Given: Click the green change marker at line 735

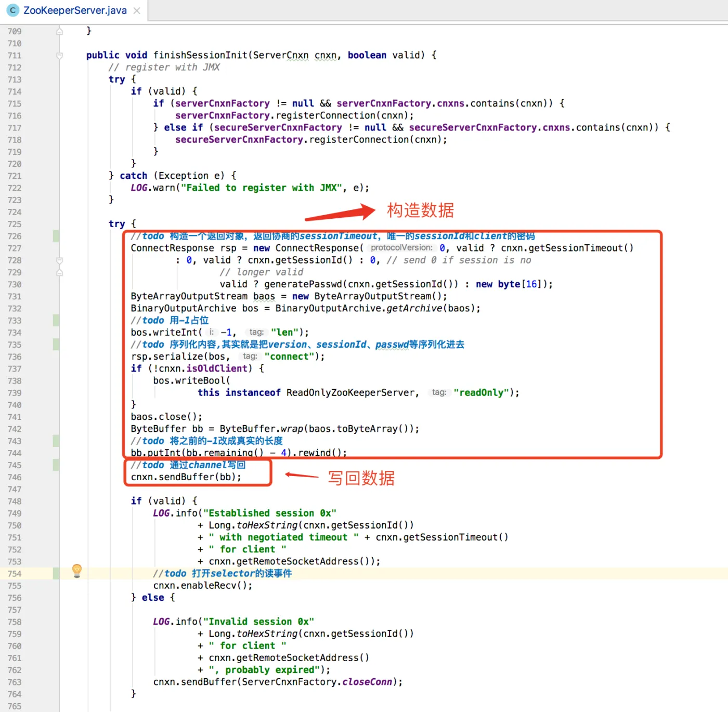Looking at the screenshot, I should 56,345.
